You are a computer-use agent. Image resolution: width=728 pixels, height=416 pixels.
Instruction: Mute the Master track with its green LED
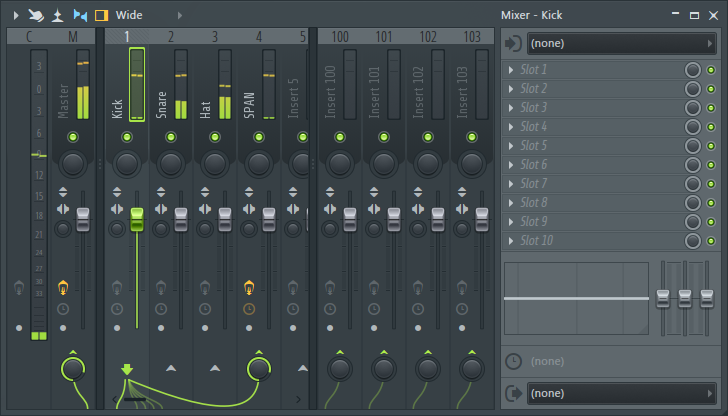coord(73,137)
